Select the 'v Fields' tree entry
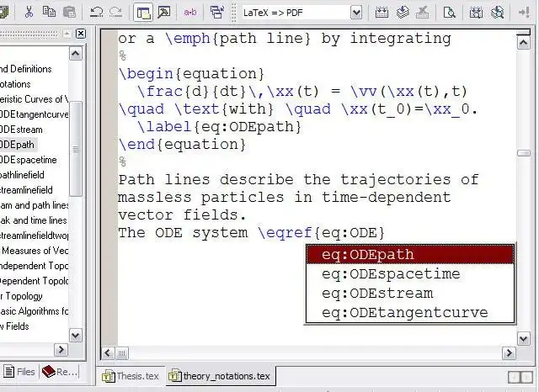Screen dimensions: 539x392 (x=14, y=326)
